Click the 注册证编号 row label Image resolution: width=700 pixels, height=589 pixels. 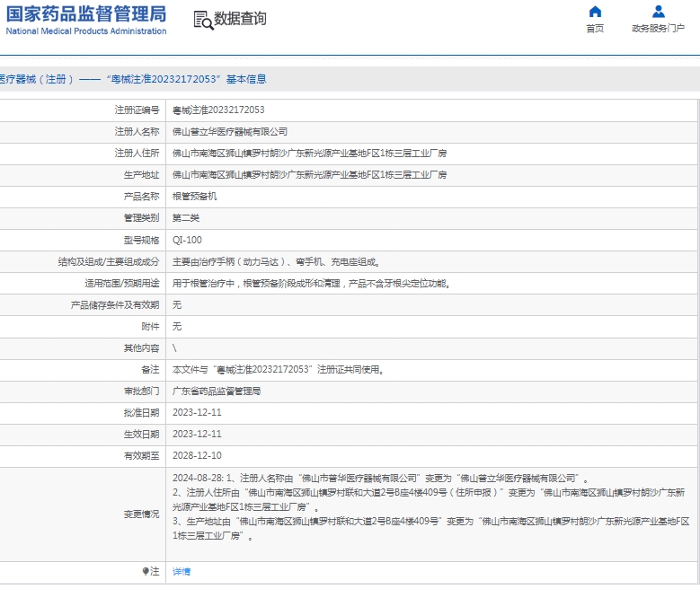137,110
